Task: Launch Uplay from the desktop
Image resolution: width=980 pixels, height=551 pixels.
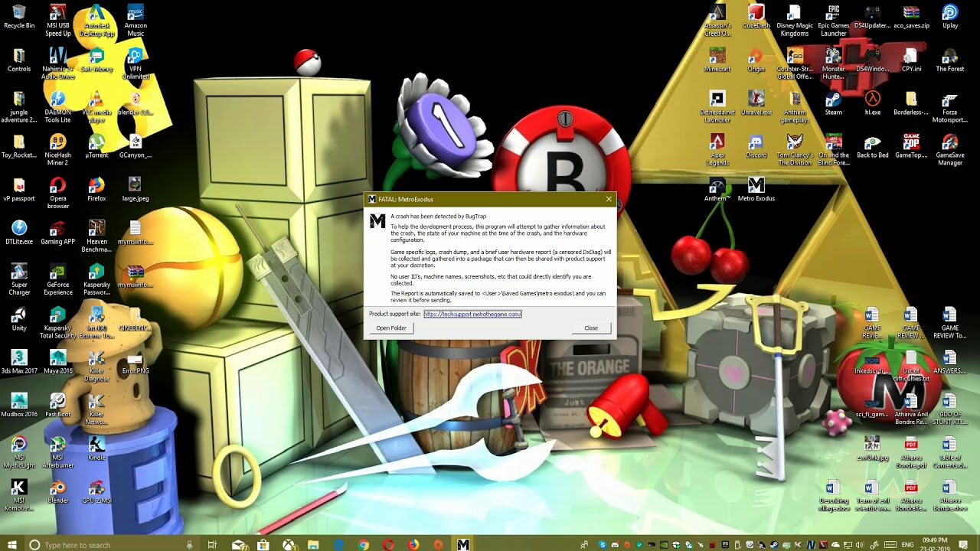Action: pyautogui.click(x=949, y=18)
